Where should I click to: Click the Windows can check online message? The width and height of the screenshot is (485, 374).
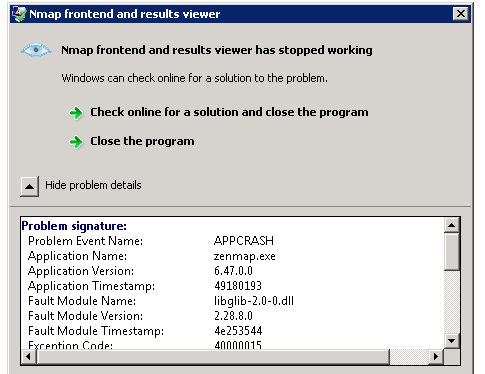click(x=194, y=78)
